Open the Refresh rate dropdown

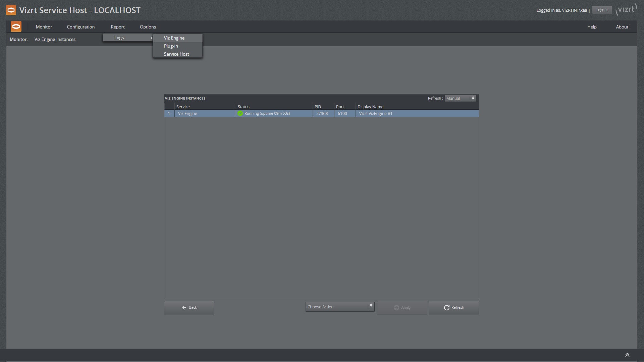point(460,98)
